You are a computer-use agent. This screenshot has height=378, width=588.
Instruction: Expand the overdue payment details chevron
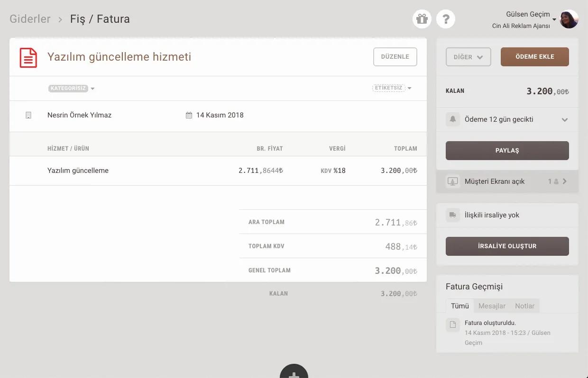tap(564, 120)
